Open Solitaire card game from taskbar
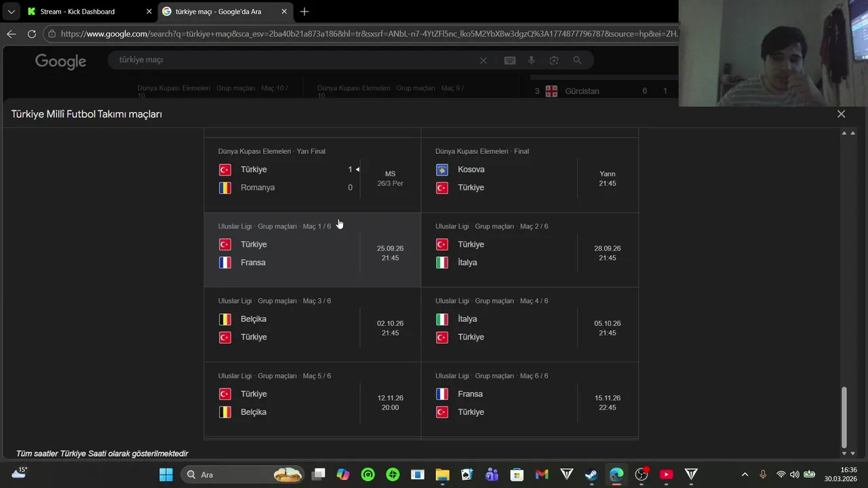The image size is (868, 488). (x=467, y=474)
